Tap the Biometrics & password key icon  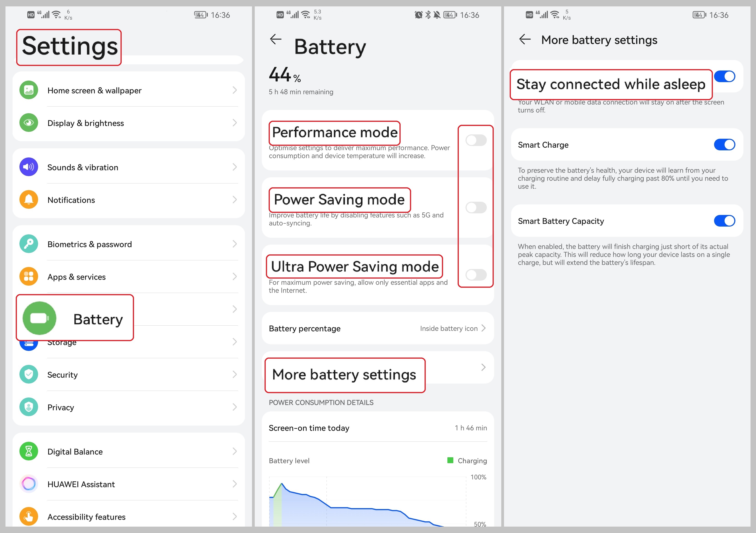point(29,244)
